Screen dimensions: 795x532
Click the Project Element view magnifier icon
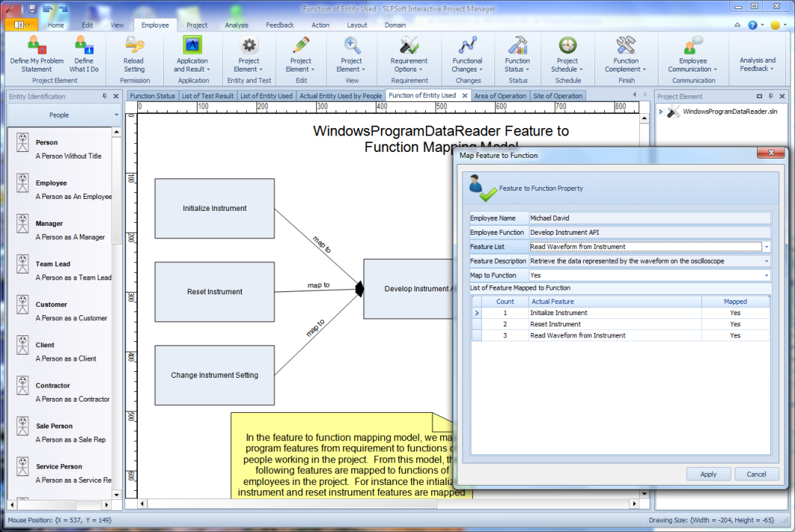click(351, 45)
